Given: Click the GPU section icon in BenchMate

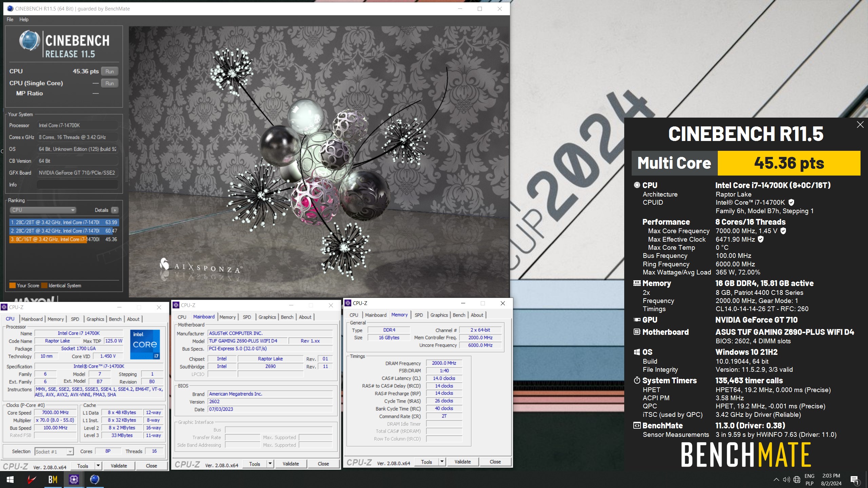Looking at the screenshot, I should tap(637, 320).
